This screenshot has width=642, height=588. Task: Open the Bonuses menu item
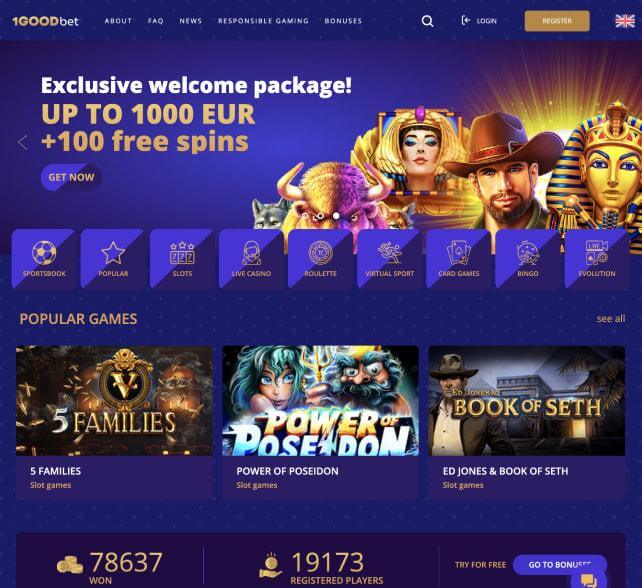click(343, 21)
